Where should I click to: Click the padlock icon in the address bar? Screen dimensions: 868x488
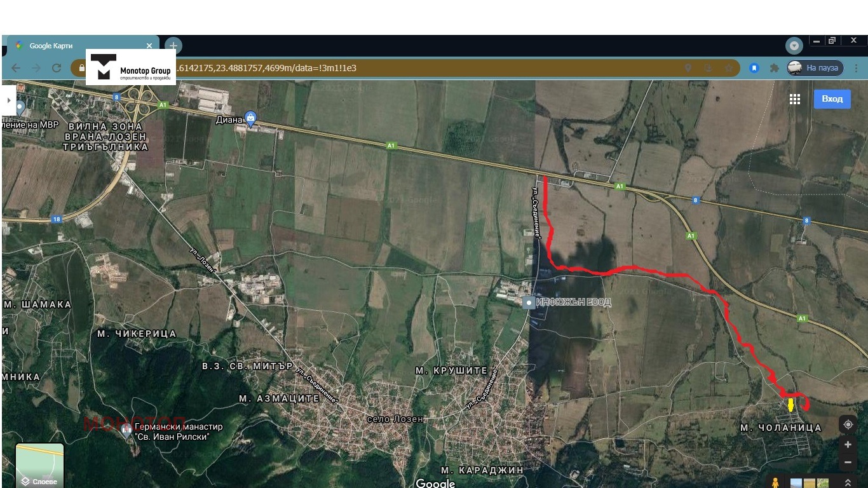pos(81,68)
